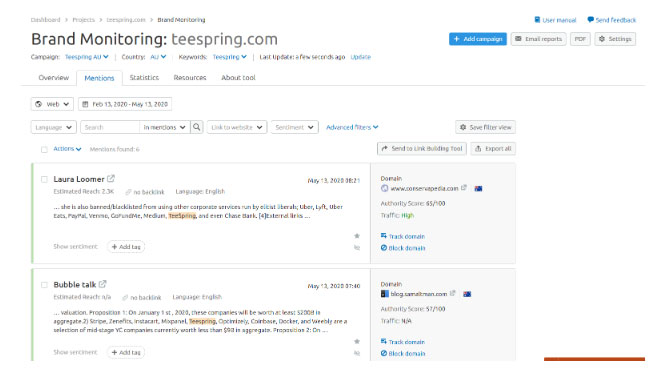Click blog.samaltman.com domain name

pyautogui.click(x=419, y=294)
